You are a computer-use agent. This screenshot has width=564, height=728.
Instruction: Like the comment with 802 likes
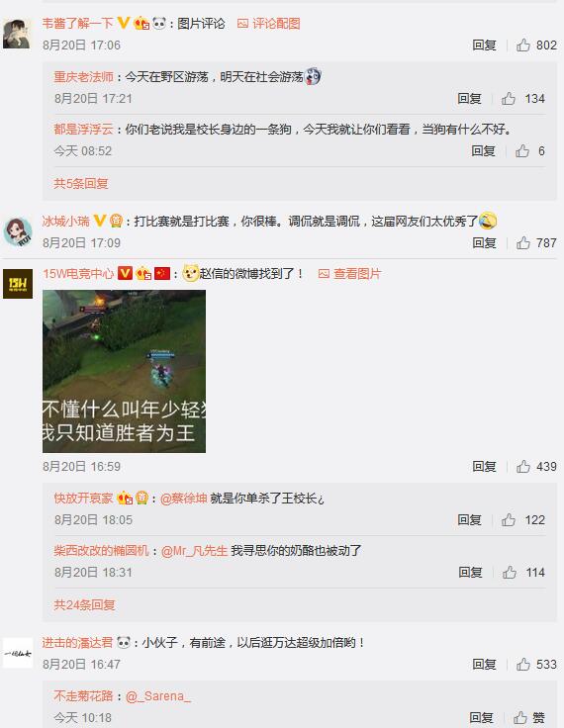tap(522, 45)
